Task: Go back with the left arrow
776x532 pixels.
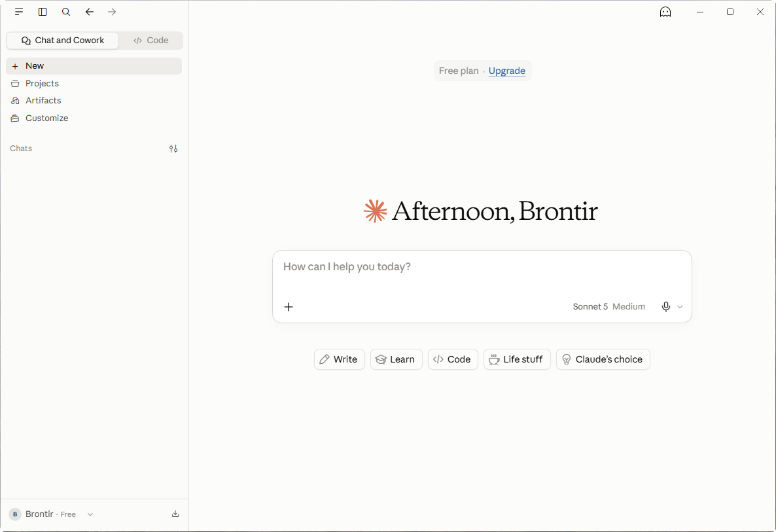Action: 89,12
